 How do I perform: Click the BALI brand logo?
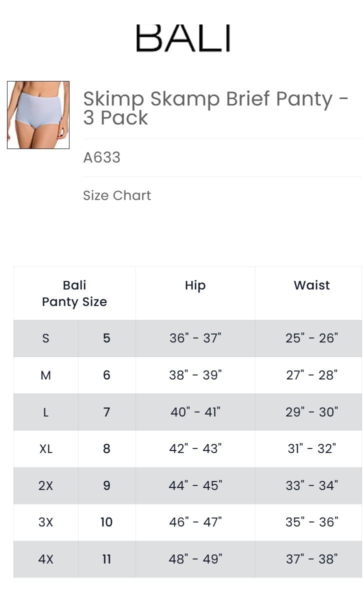183,38
